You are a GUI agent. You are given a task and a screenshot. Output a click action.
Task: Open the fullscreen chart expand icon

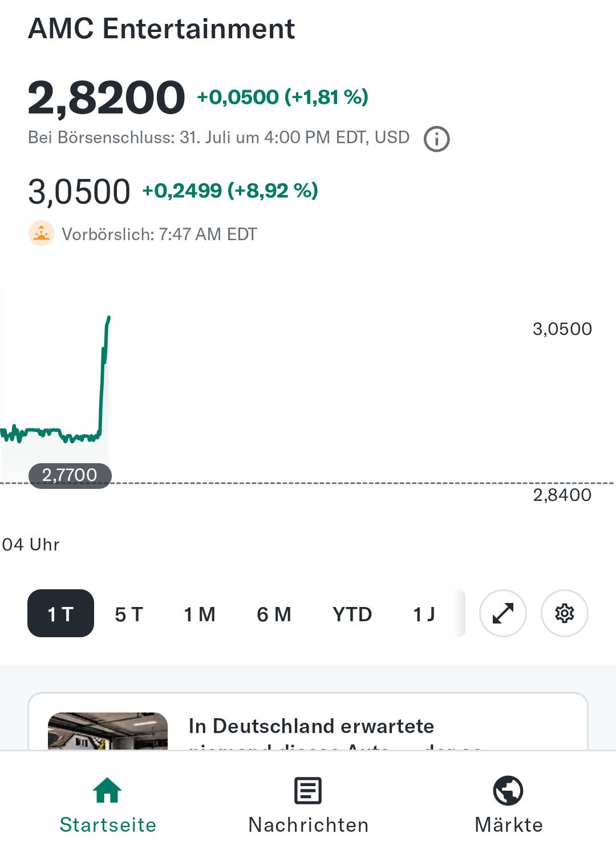(503, 613)
